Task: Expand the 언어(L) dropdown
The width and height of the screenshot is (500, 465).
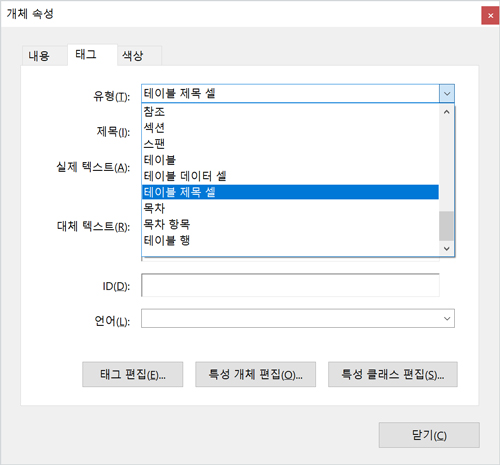Action: (447, 319)
